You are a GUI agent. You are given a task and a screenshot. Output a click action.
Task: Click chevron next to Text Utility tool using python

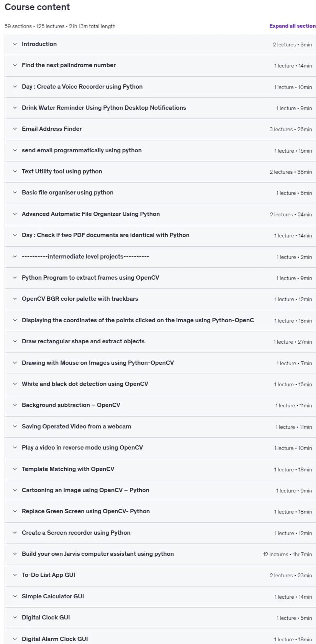(x=15, y=171)
